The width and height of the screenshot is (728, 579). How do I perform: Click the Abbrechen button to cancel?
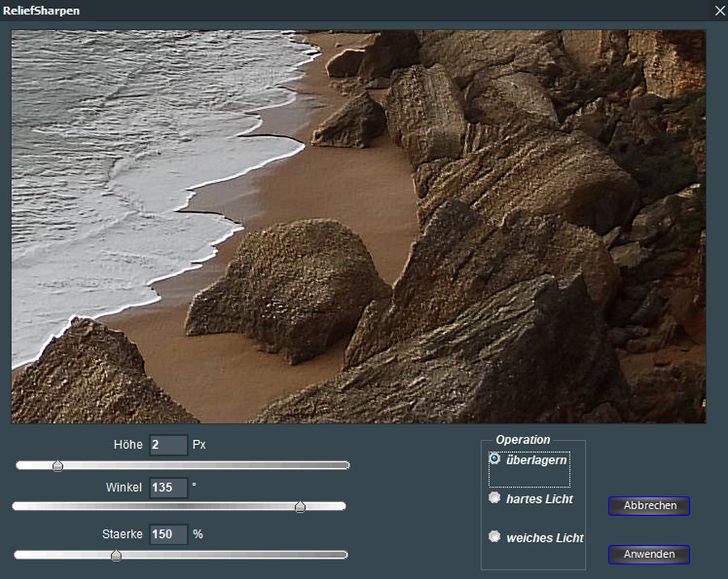pyautogui.click(x=649, y=505)
